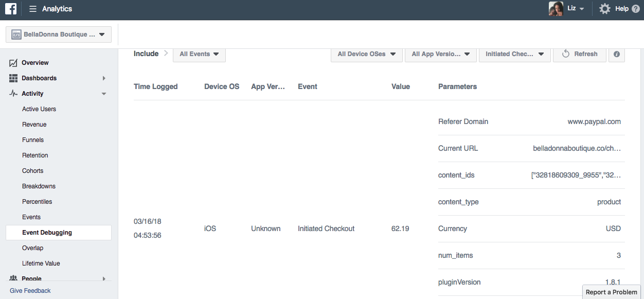Image resolution: width=644 pixels, height=299 pixels.
Task: Click the App Version column header
Action: [268, 86]
